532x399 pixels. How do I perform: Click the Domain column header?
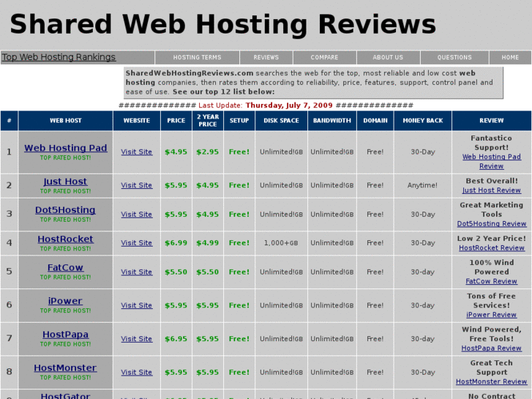point(375,121)
